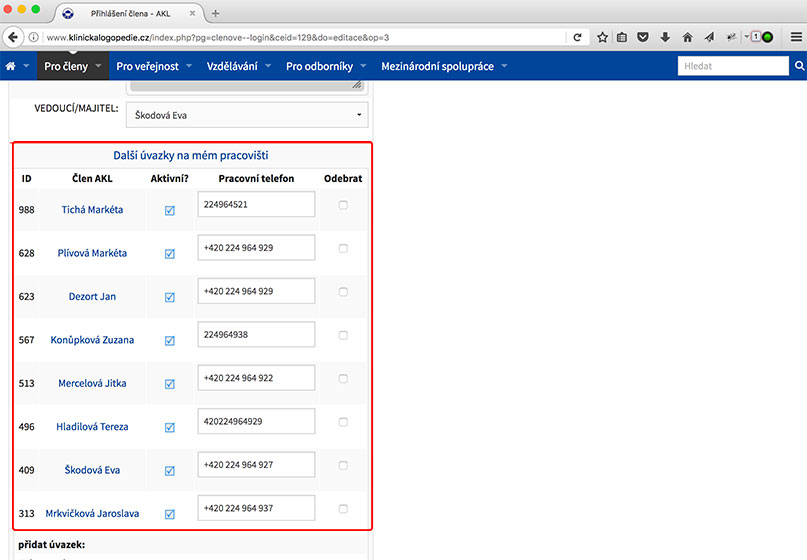The height and width of the screenshot is (560, 807).
Task: Expand the Mezinárodní spolupráce menu
Action: (x=444, y=66)
